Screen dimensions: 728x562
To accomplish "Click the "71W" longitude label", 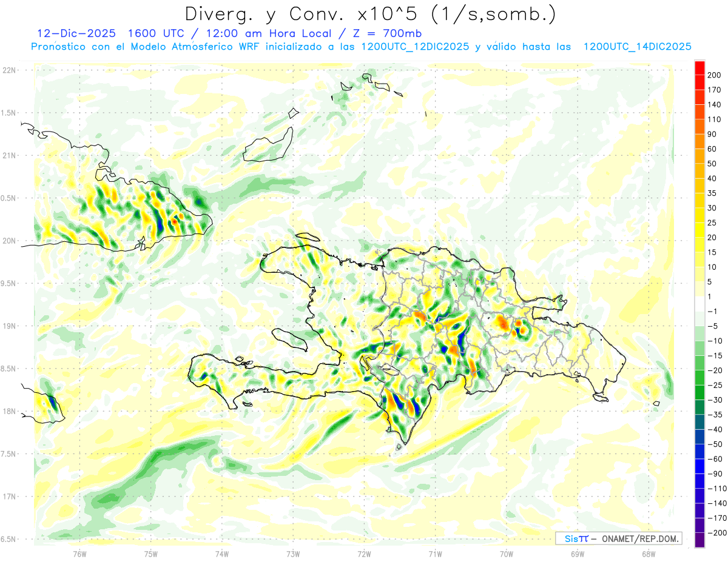I will coord(435,554).
